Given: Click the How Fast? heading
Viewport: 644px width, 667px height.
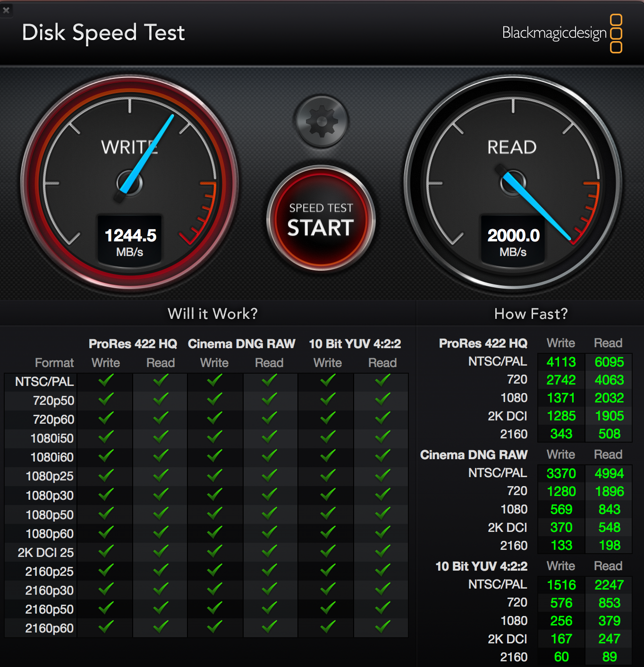Looking at the screenshot, I should point(531,314).
